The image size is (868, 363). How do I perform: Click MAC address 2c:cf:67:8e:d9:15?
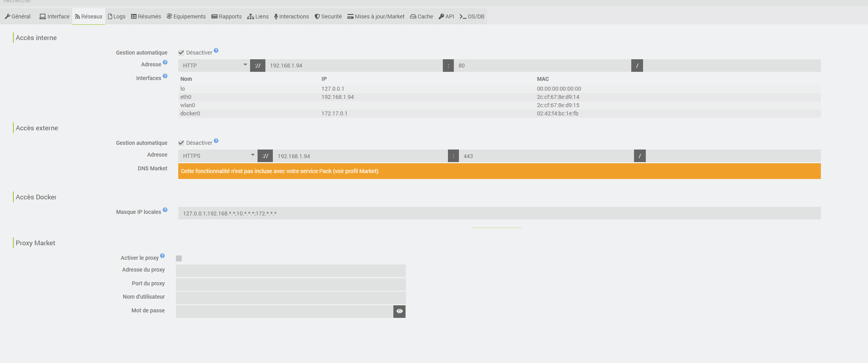point(558,105)
